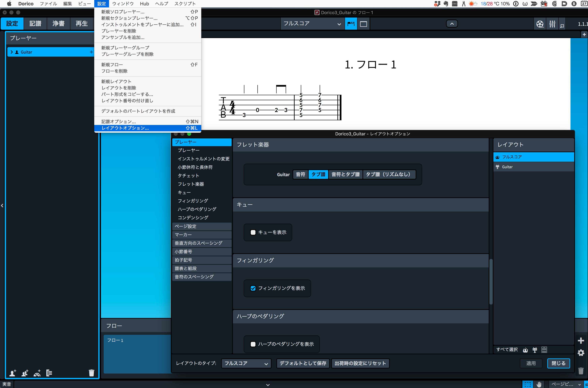Enable ハープのペダリングを表示 checkbox
588x388 pixels.
tap(253, 344)
